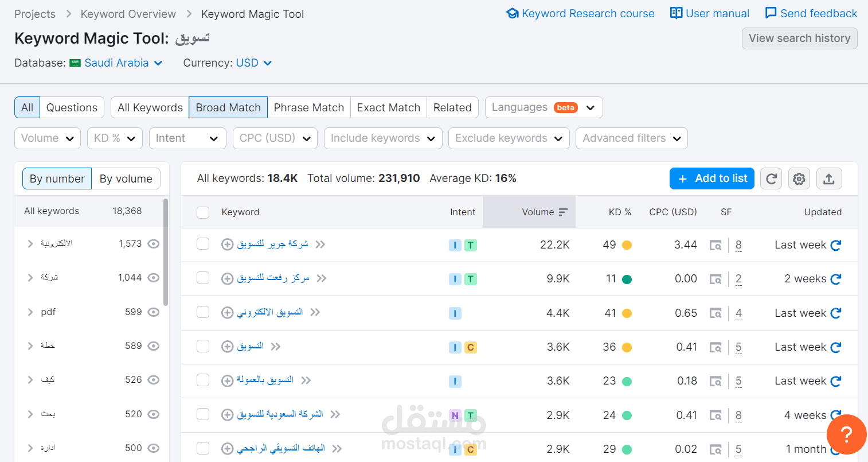Check the box for the KD 23 row
868x462 pixels.
coord(203,380)
